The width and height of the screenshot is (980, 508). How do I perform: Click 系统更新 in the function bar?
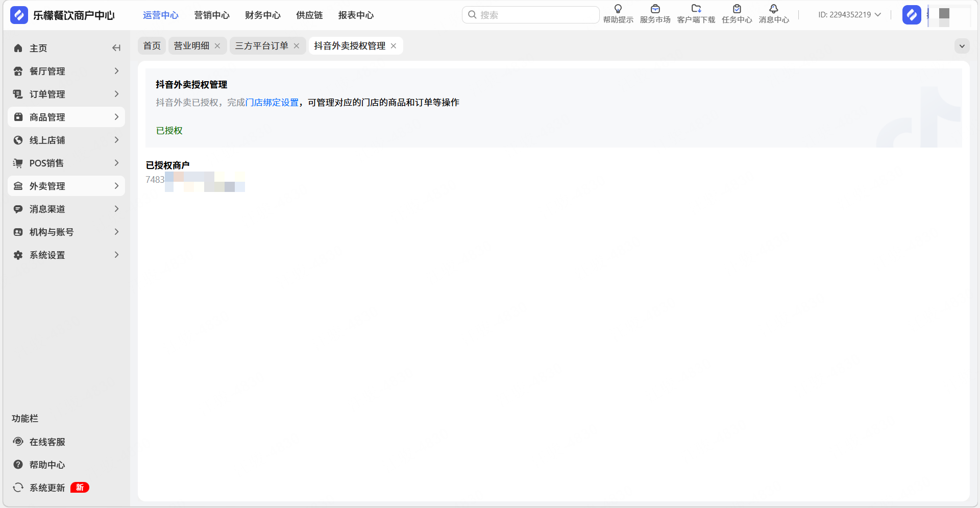coord(47,488)
